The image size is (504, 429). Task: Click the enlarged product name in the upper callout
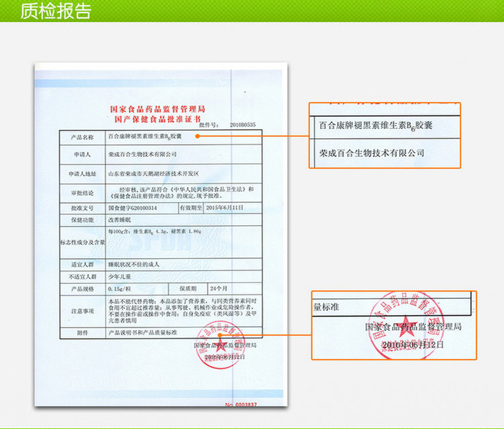tap(376, 126)
